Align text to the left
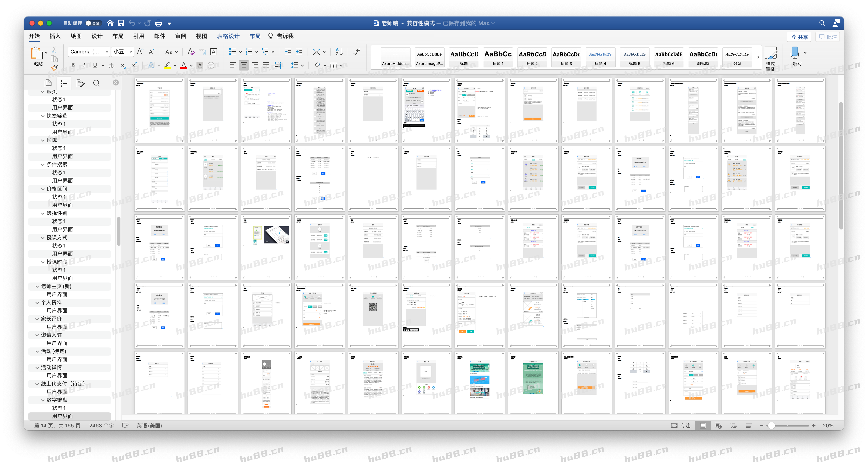868x462 pixels. pyautogui.click(x=233, y=65)
